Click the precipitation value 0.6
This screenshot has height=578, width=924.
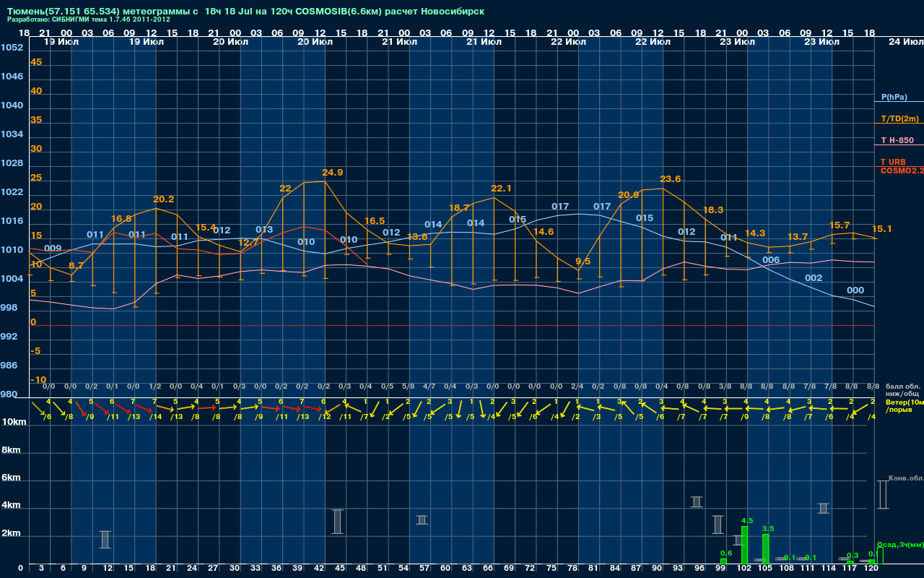point(726,553)
